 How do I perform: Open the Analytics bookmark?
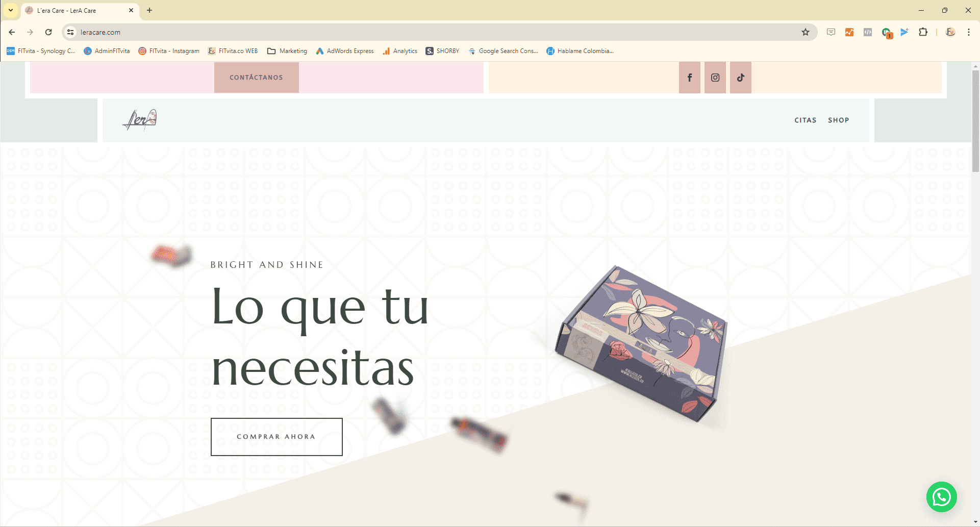[x=400, y=51]
